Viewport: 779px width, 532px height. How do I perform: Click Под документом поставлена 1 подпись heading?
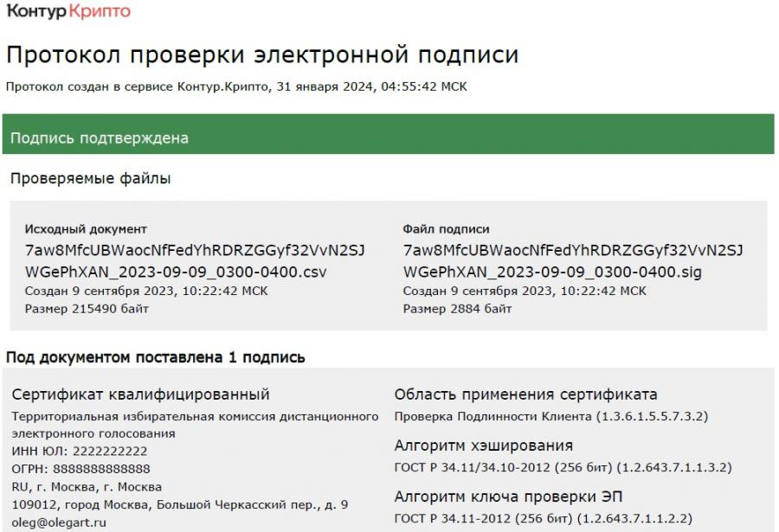[x=155, y=357]
